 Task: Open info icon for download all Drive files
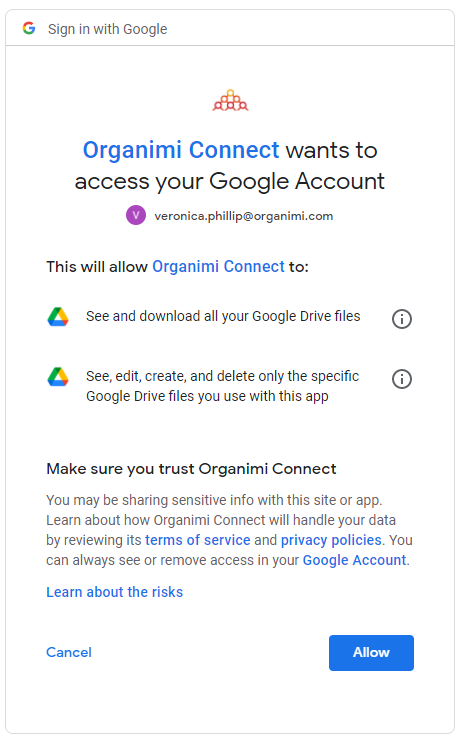coord(402,319)
